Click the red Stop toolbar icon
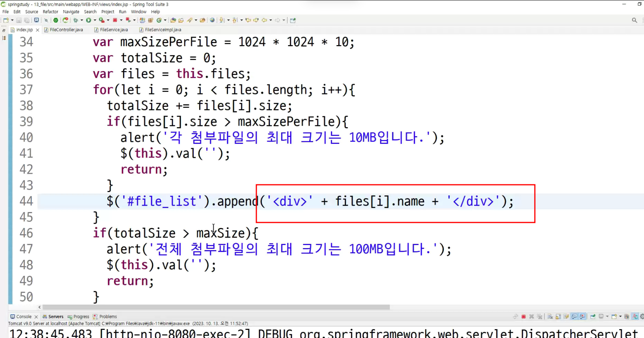 (x=115, y=20)
